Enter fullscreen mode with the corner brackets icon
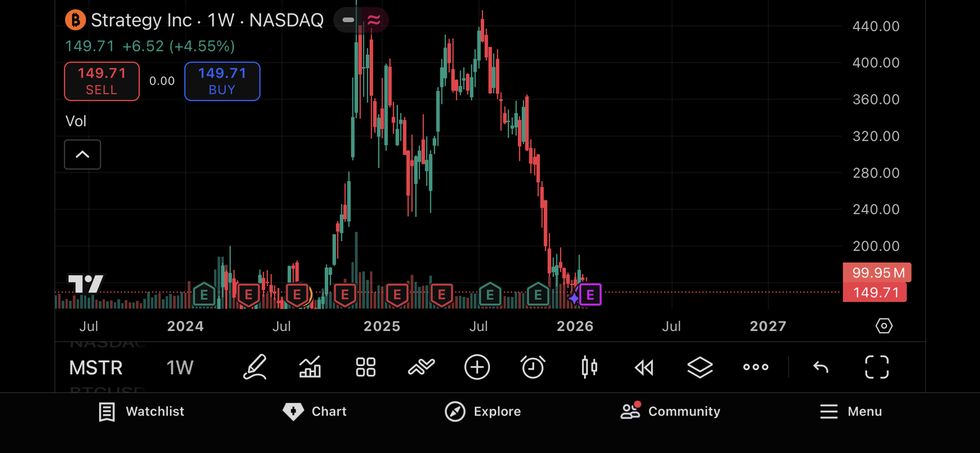 (877, 367)
